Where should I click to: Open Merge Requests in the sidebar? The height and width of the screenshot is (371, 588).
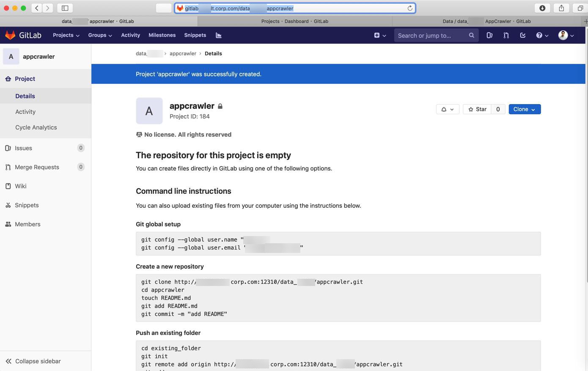point(45,167)
